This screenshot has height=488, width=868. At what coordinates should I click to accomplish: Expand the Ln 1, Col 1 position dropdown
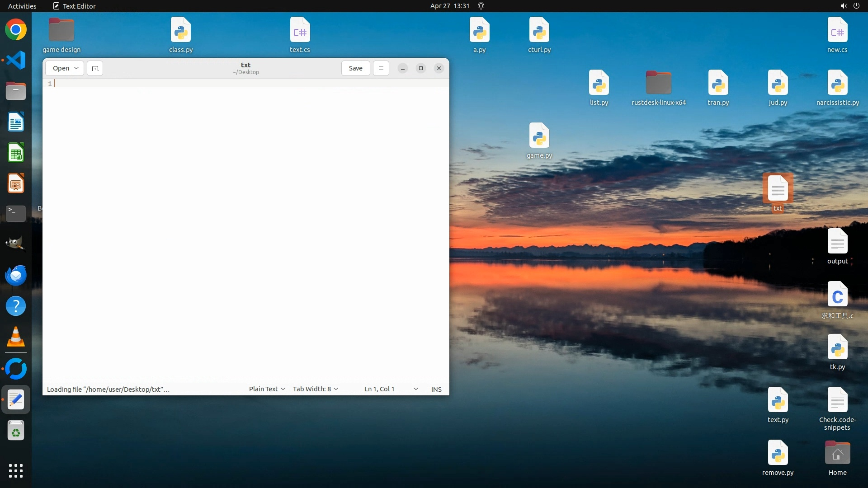click(415, 389)
